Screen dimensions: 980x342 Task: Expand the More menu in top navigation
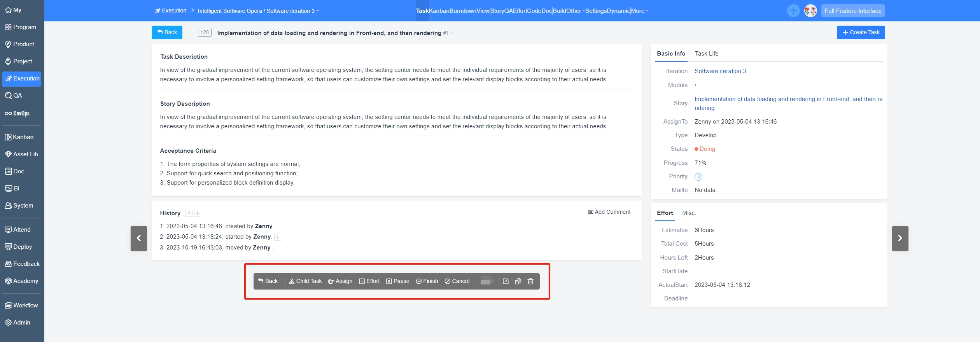pyautogui.click(x=639, y=11)
